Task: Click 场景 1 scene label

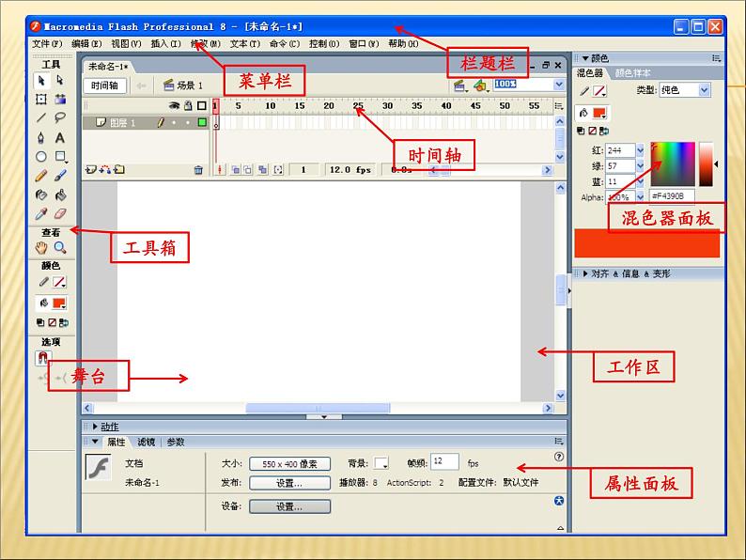Action: [190, 86]
